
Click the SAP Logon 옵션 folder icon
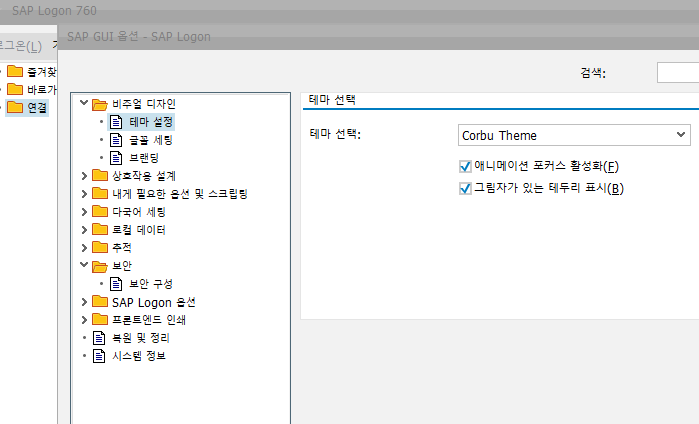(x=99, y=302)
